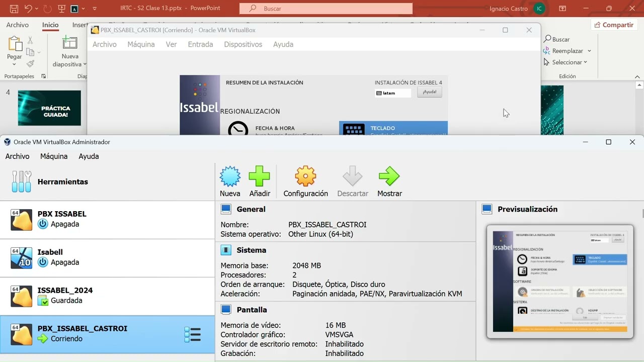Click the Nueva toolbar icon in VirtualBox Administrador
644x362 pixels.
230,177
